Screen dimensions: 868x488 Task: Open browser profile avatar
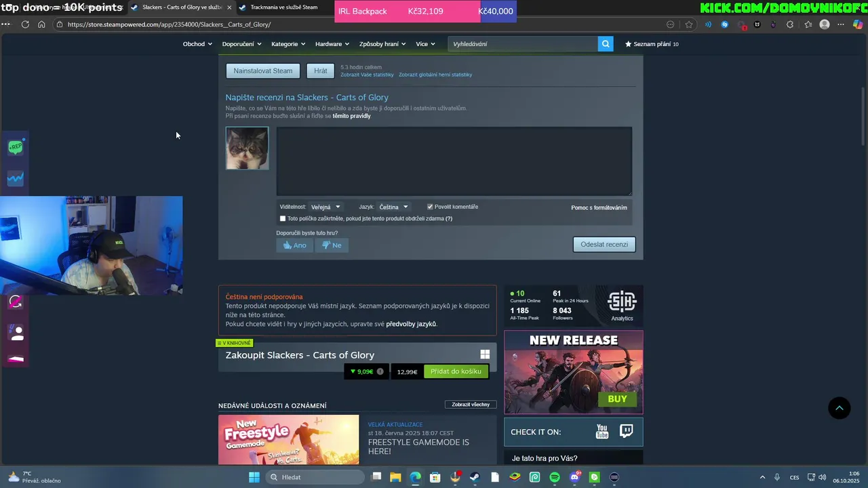coord(825,24)
